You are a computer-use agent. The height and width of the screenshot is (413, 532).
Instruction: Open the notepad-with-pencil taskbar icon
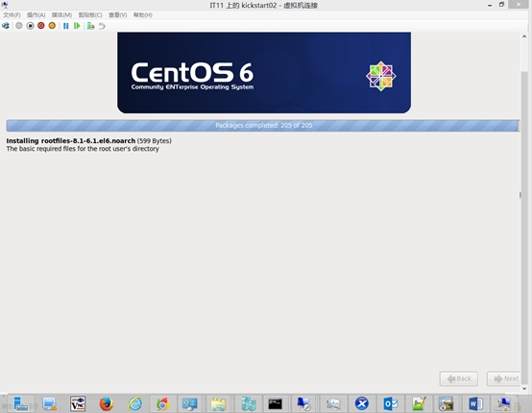[x=419, y=403]
